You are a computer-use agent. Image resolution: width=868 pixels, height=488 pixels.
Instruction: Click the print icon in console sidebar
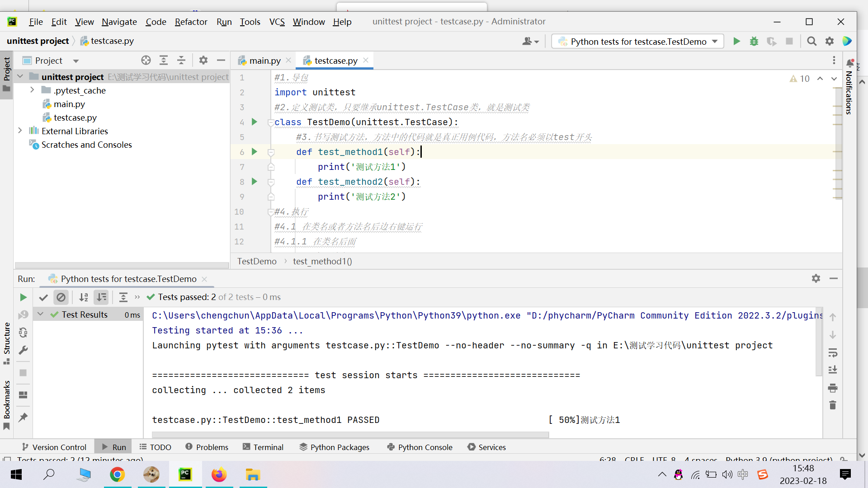coord(833,388)
